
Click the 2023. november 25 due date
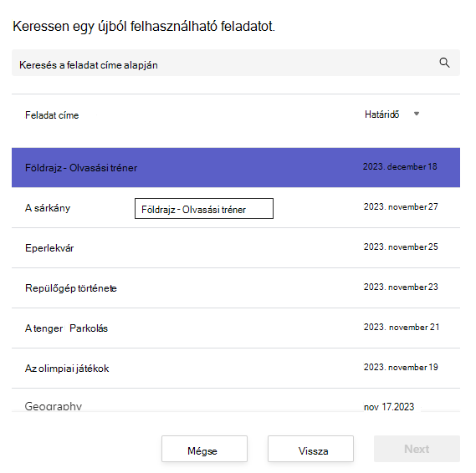[x=401, y=247]
